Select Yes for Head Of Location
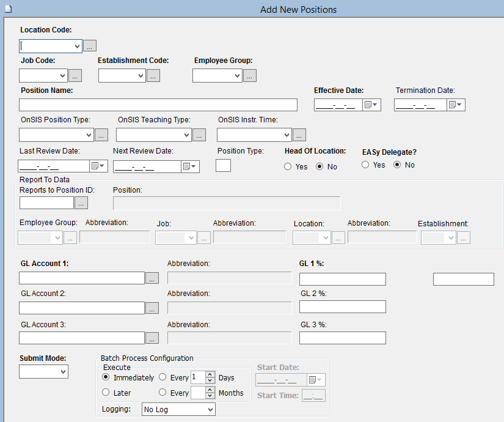The image size is (504, 422). point(288,167)
